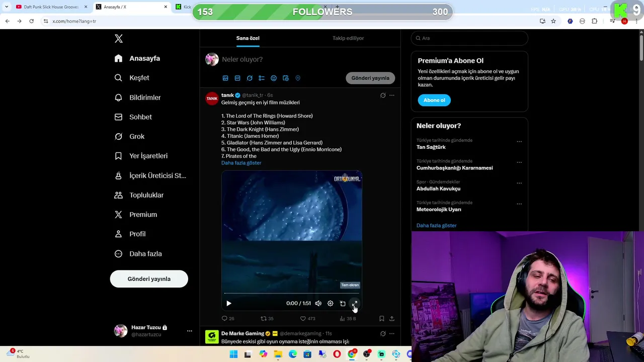Close the Anasayfa / X tab

[x=166, y=7]
